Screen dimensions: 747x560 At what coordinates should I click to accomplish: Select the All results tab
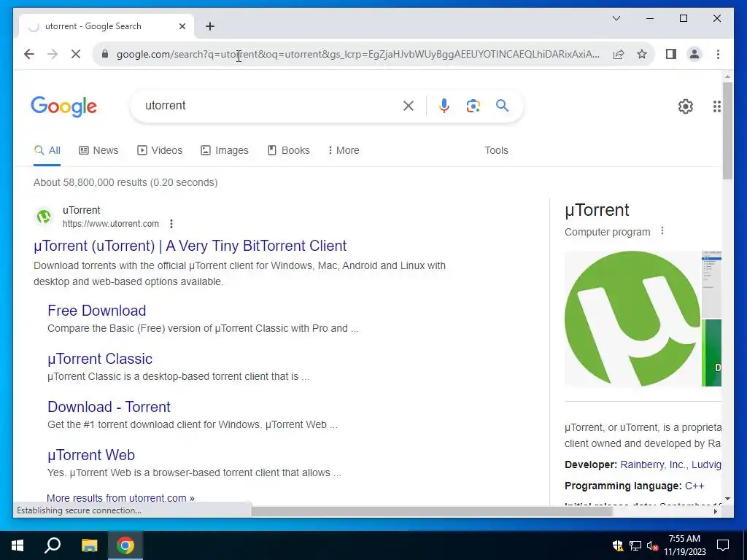tap(47, 150)
